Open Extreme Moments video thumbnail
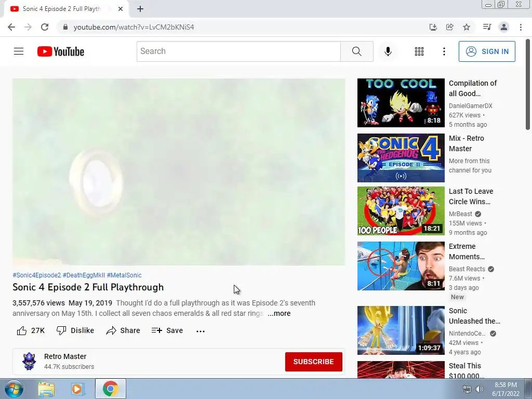532x399 pixels. [x=401, y=266]
